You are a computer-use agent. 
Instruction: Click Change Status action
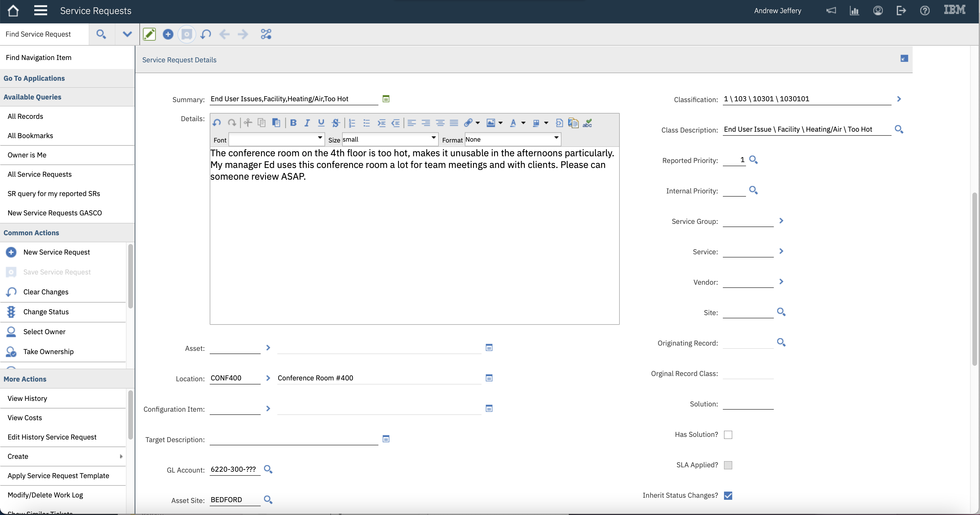[46, 312]
